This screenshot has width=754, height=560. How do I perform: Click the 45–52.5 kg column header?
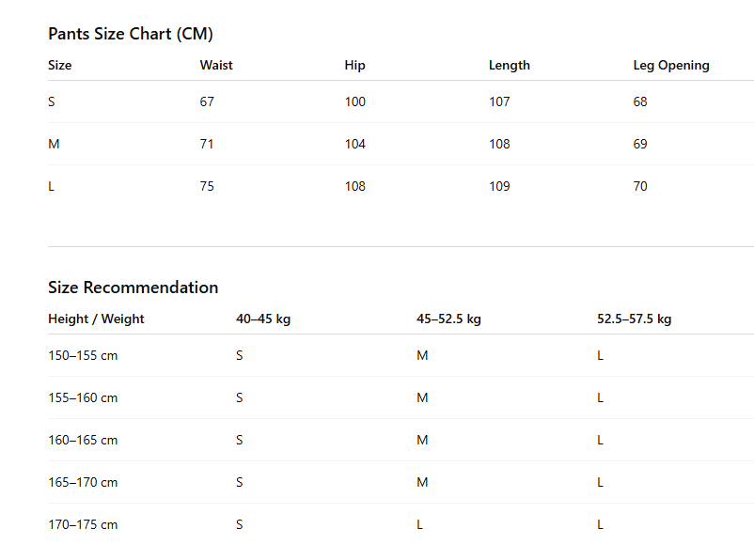[448, 319]
